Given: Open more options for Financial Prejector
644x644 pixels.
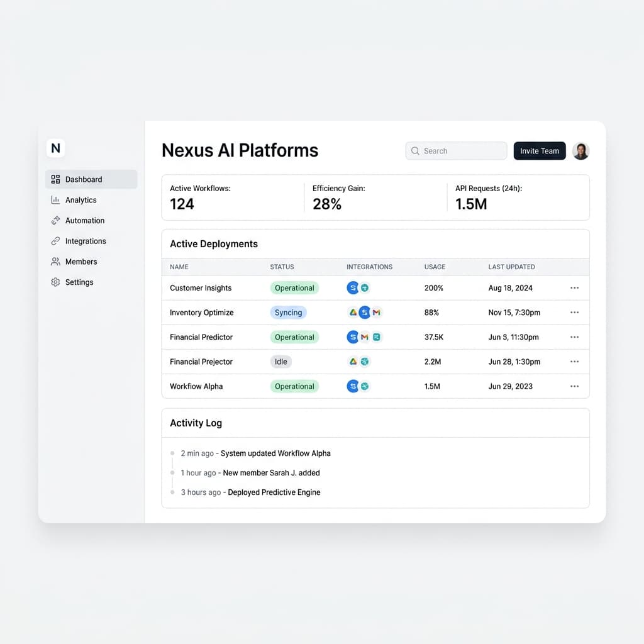Looking at the screenshot, I should point(574,362).
